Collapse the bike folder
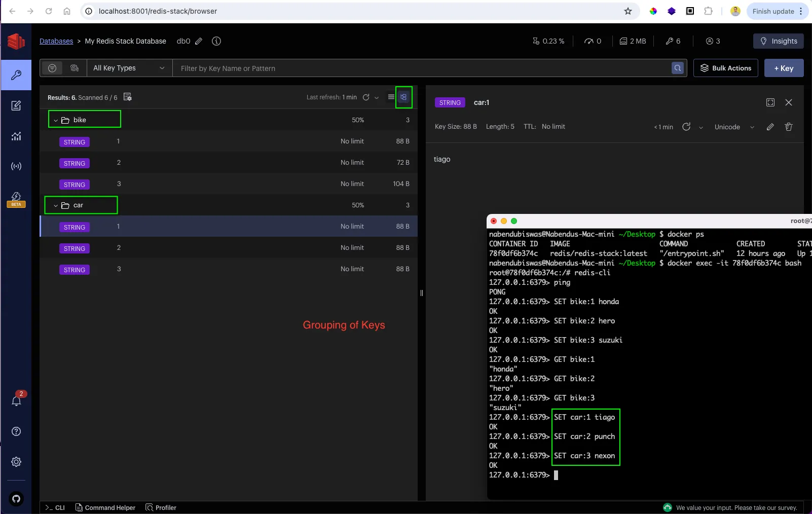This screenshot has height=514, width=812. pos(56,120)
